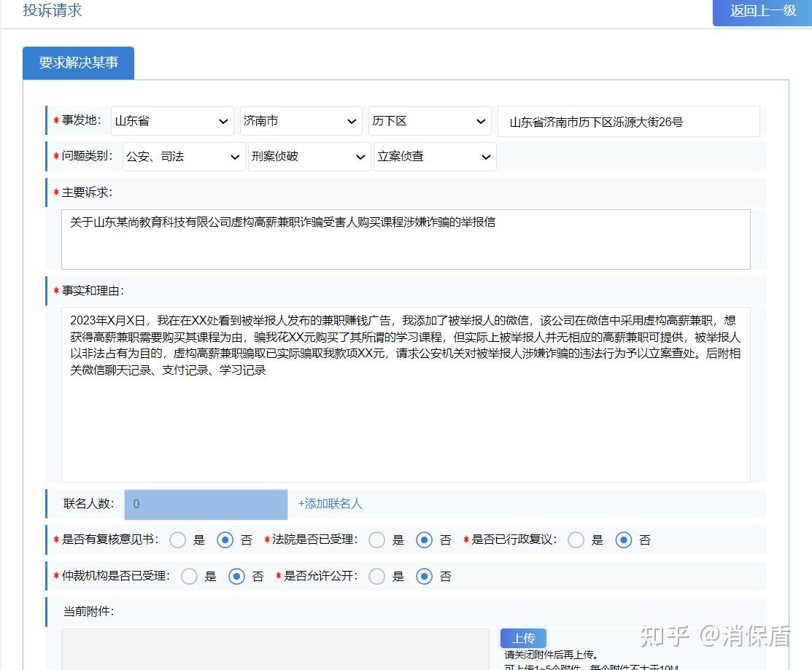
Task: Select 是 for 法院是否已受理
Action: tap(376, 540)
